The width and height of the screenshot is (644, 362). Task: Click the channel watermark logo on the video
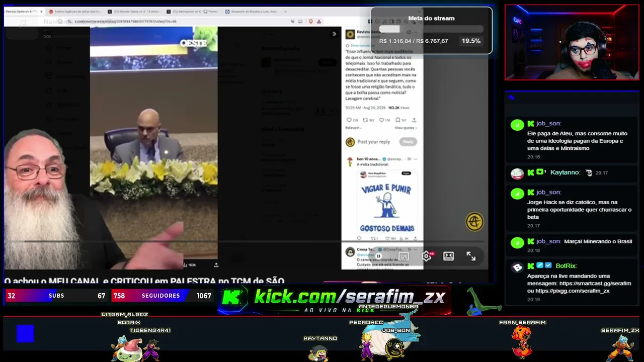474,222
